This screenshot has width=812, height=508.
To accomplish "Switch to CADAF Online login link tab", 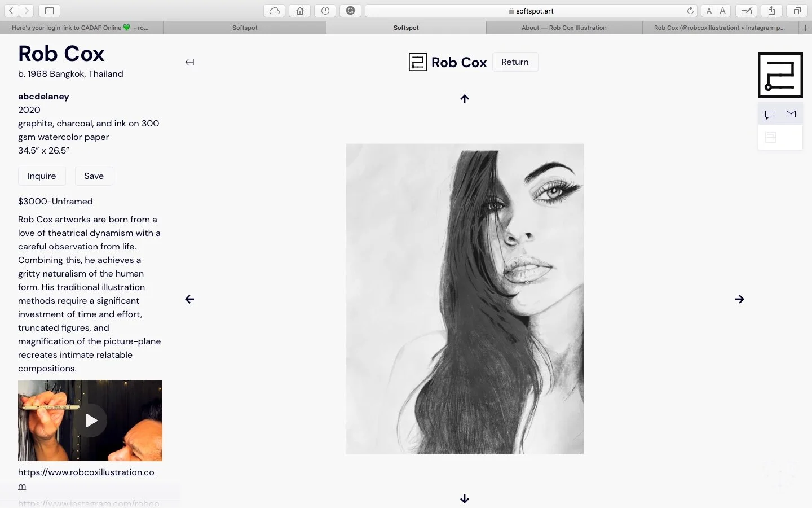I will pyautogui.click(x=81, y=28).
